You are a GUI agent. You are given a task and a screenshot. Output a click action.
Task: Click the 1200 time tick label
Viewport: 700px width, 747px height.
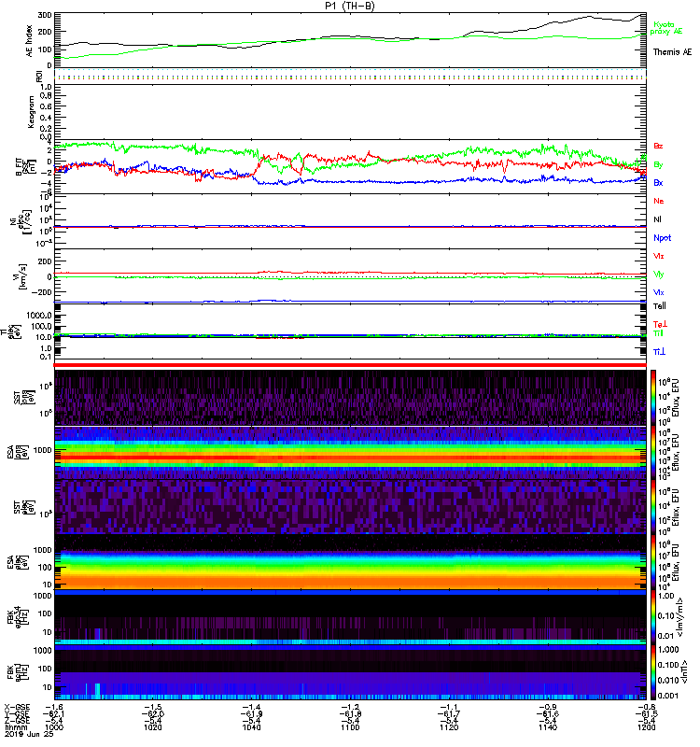tap(646, 727)
